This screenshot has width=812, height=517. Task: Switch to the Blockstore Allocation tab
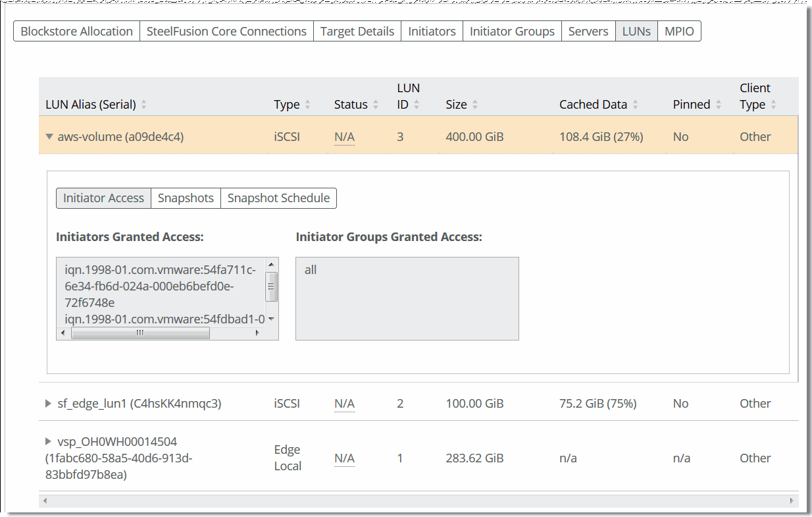pos(77,31)
